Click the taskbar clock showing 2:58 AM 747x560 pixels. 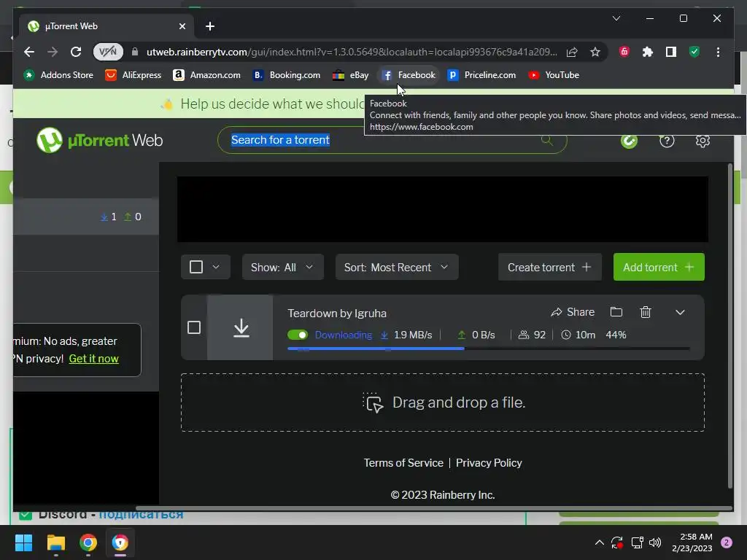click(x=692, y=542)
